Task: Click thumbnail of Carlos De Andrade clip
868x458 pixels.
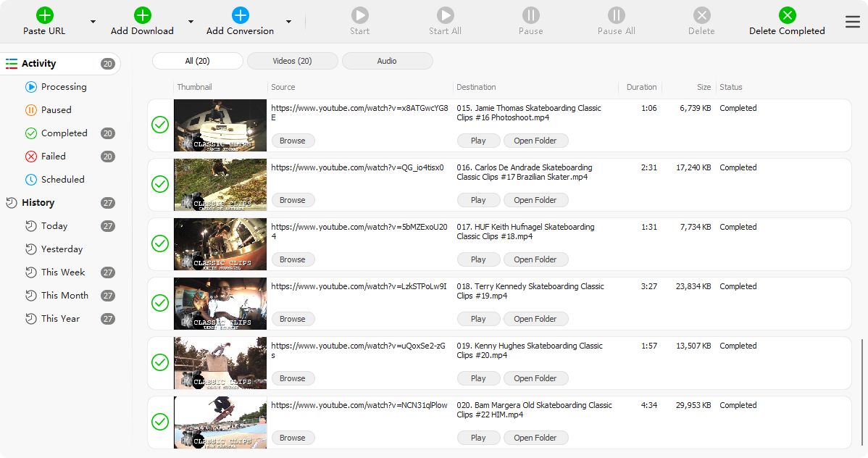Action: click(220, 185)
